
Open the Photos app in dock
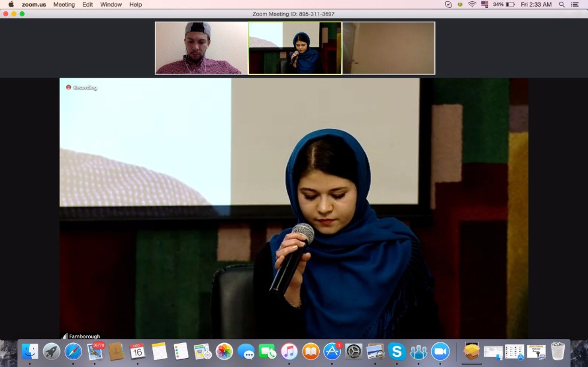pyautogui.click(x=224, y=351)
